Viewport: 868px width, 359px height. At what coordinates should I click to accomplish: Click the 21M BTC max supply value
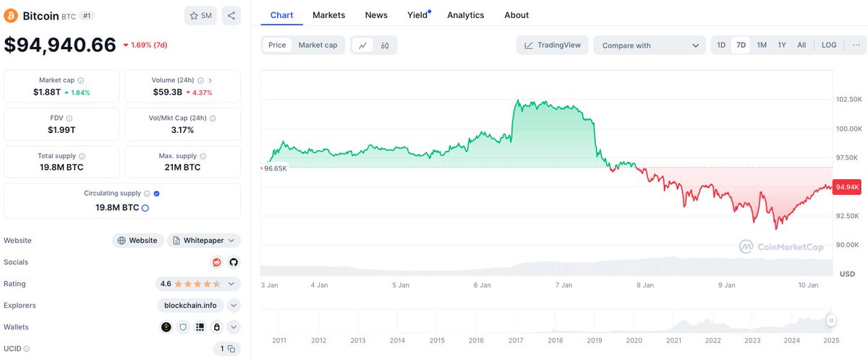pyautogui.click(x=182, y=168)
